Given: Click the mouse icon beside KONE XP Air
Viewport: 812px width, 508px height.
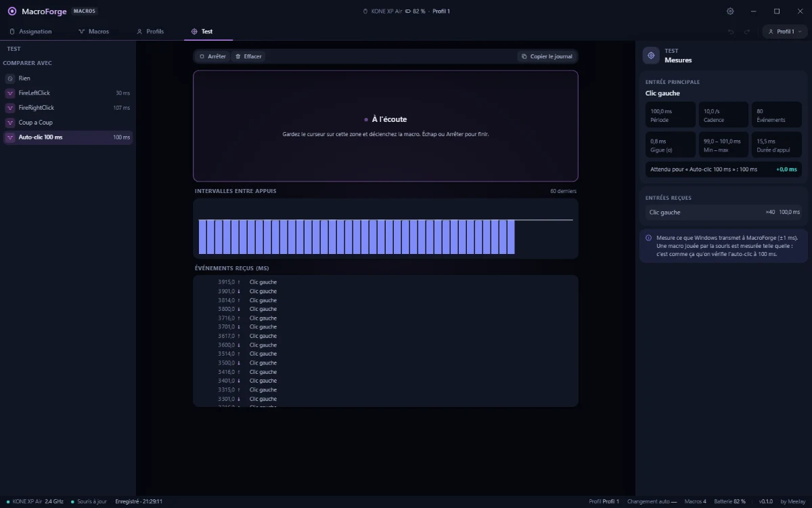Looking at the screenshot, I should click(x=365, y=12).
